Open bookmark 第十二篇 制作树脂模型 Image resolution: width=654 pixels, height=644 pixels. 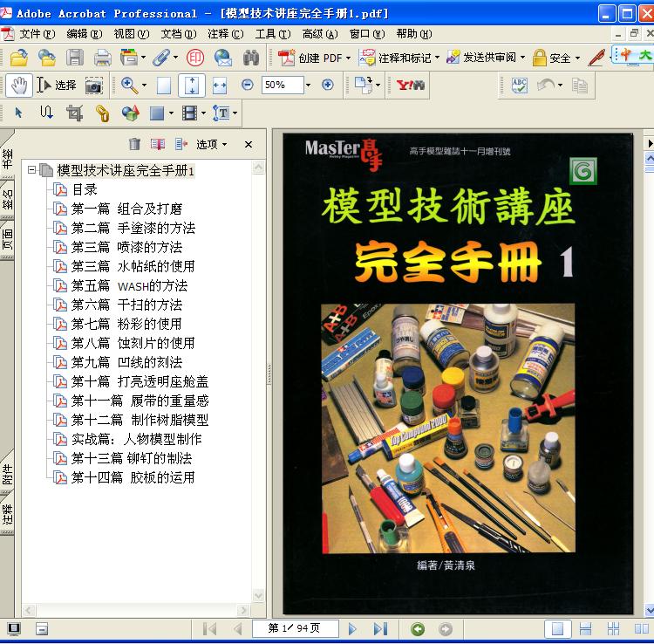[140, 420]
